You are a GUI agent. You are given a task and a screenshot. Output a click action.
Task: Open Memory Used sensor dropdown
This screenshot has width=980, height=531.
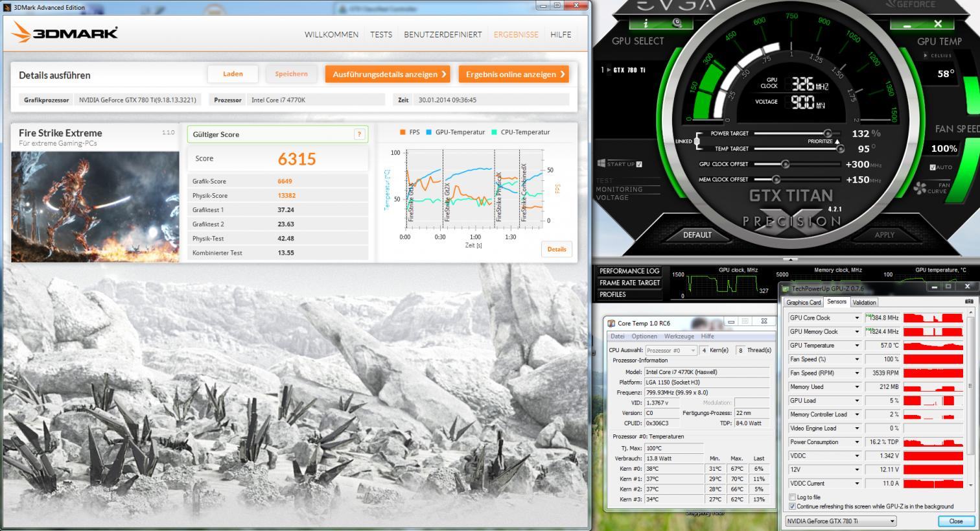tap(857, 387)
